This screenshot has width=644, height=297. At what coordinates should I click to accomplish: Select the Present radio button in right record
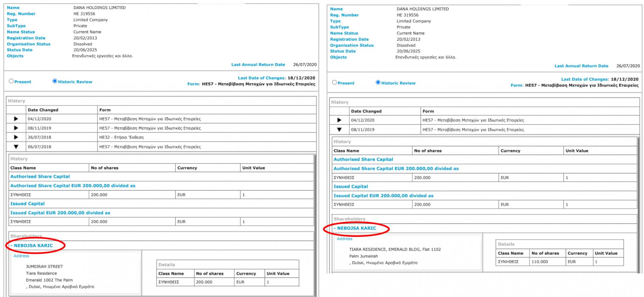335,83
